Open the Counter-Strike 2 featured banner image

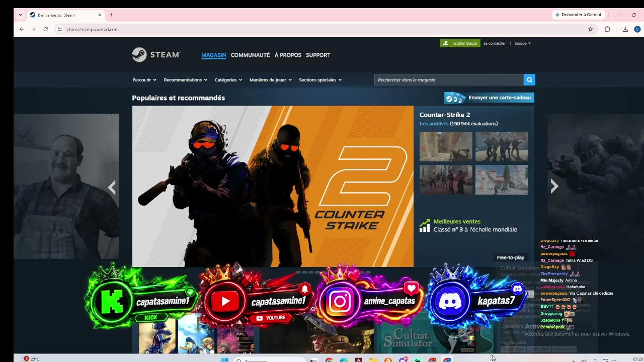pyautogui.click(x=273, y=186)
